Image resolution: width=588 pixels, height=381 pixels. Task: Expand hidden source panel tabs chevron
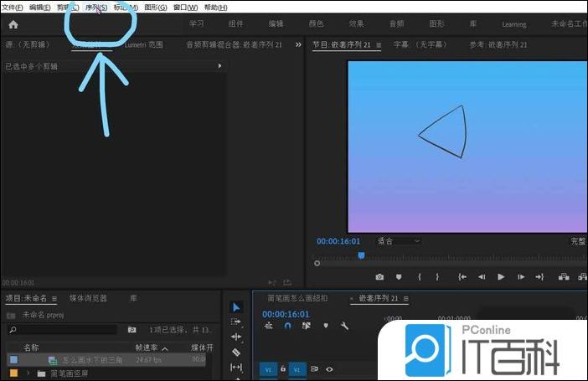pyautogui.click(x=298, y=44)
